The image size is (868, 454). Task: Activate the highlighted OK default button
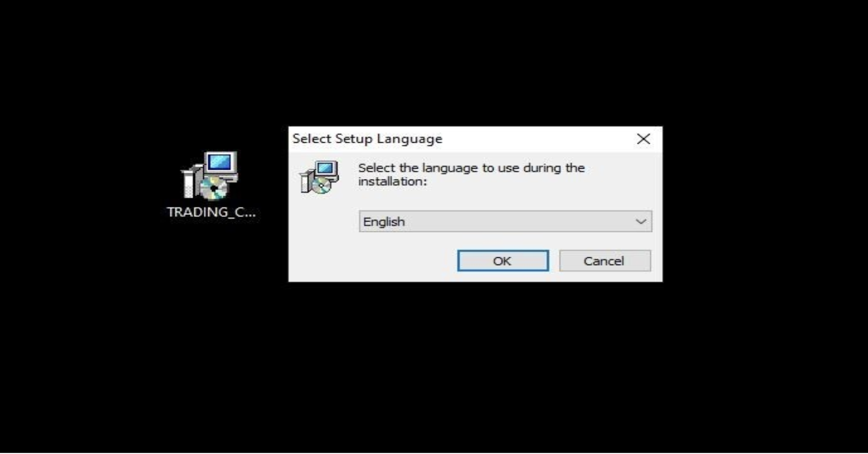click(x=503, y=261)
